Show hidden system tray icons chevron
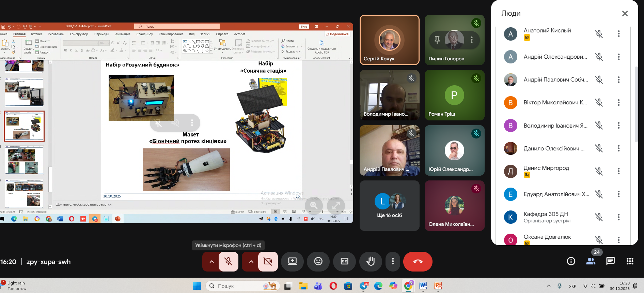Image resolution: width=644 pixels, height=293 pixels. pos(548,286)
